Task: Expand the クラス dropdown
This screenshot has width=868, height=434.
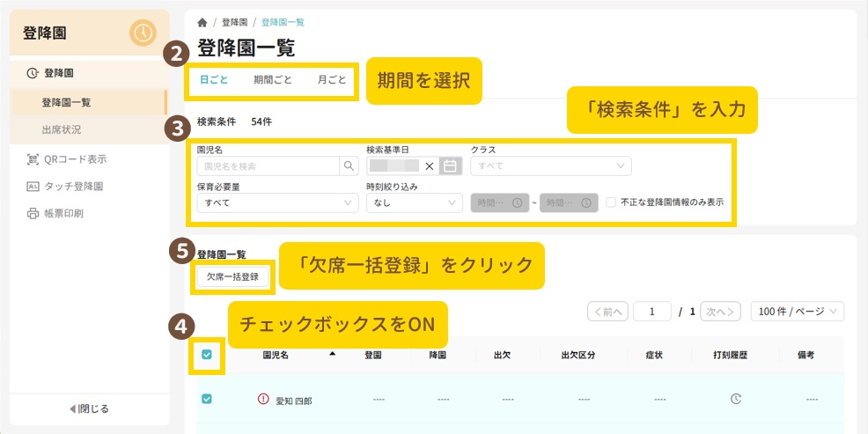Action: pyautogui.click(x=550, y=166)
